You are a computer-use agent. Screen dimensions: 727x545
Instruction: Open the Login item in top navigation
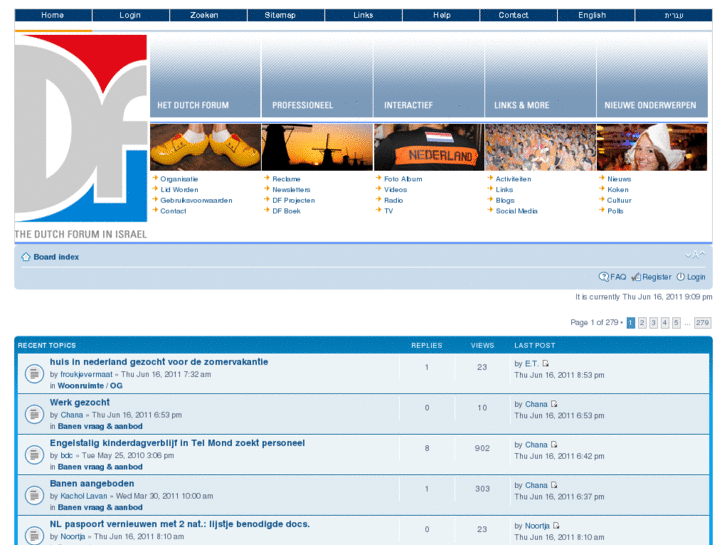point(130,15)
